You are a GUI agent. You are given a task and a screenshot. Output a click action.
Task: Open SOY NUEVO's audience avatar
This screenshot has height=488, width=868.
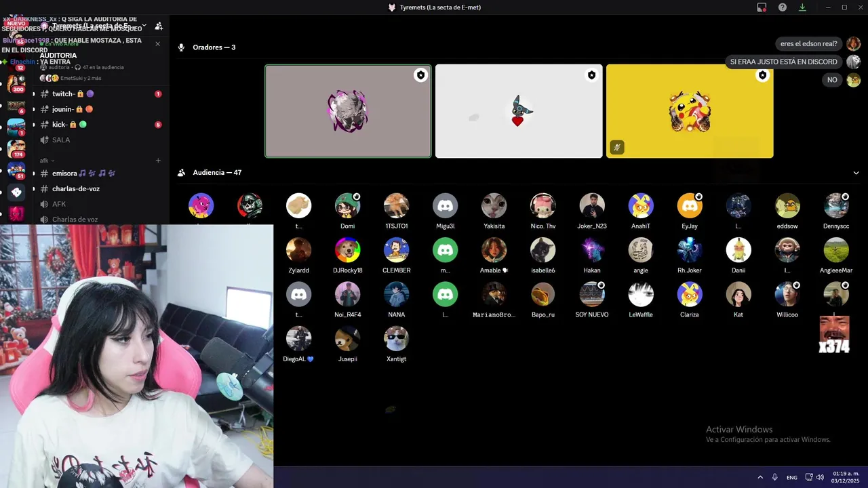[x=591, y=295]
